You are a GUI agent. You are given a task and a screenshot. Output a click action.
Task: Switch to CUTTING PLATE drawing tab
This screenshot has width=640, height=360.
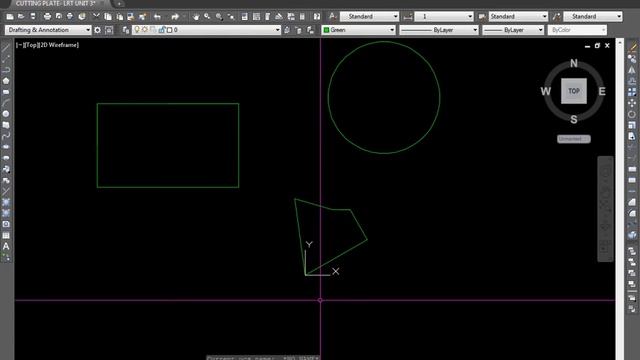coord(56,3)
